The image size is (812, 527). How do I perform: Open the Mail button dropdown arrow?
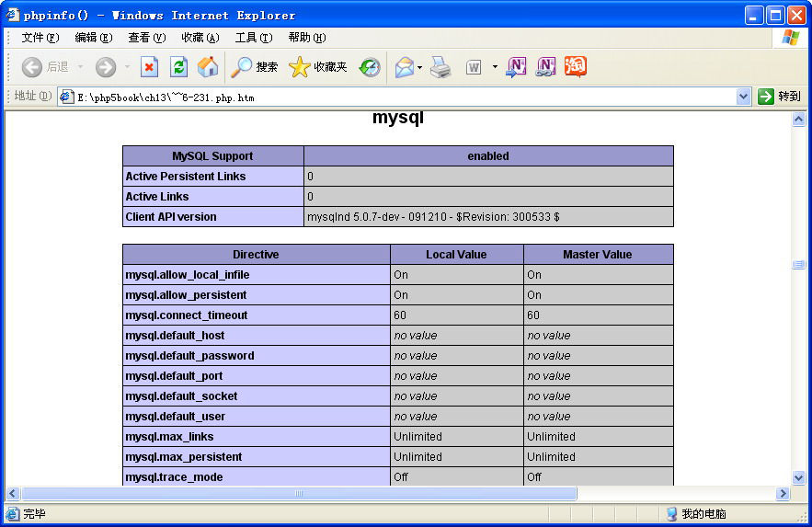point(419,67)
